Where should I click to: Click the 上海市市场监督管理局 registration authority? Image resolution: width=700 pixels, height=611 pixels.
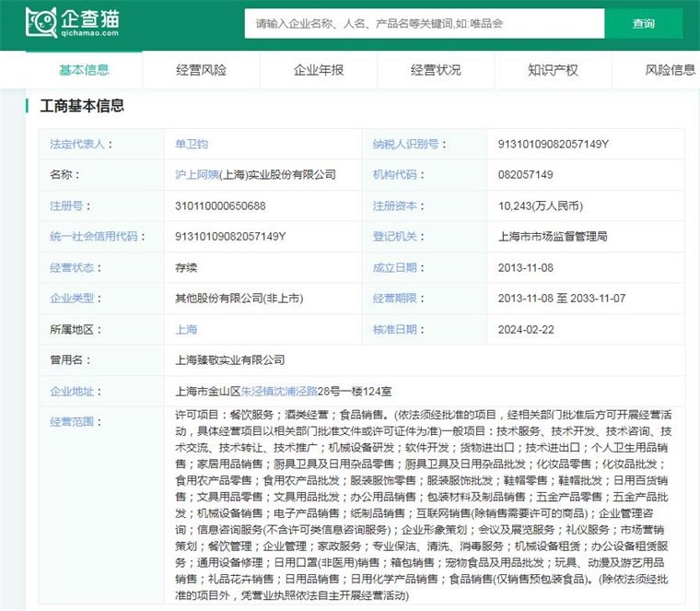click(552, 237)
